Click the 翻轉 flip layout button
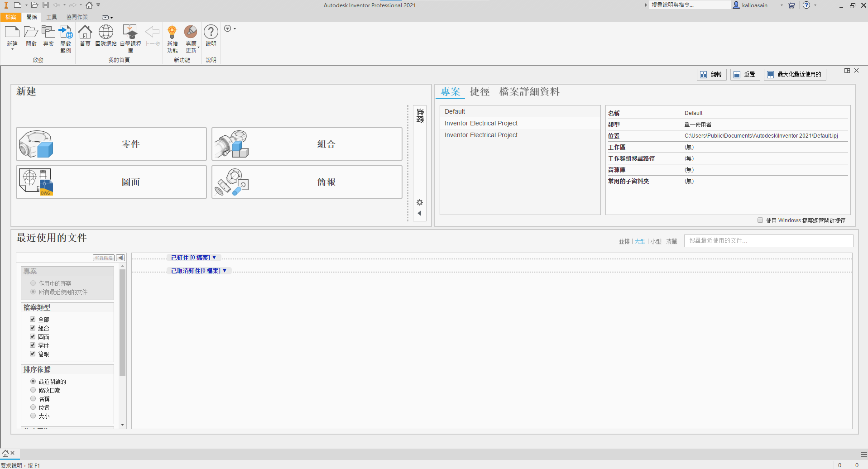Viewport: 868px width, 469px height. [x=712, y=75]
